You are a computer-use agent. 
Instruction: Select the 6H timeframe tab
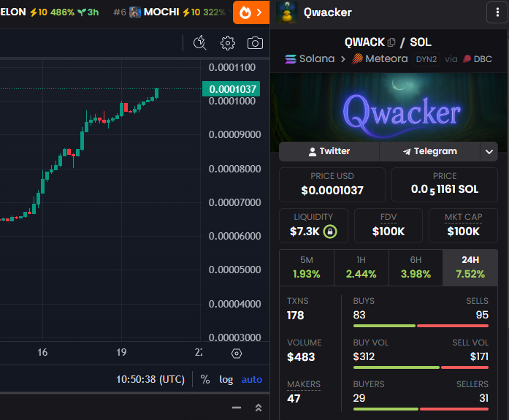click(x=416, y=268)
